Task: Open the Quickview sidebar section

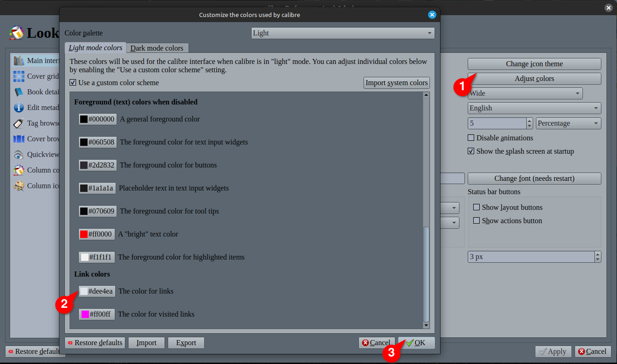Action: click(x=36, y=155)
